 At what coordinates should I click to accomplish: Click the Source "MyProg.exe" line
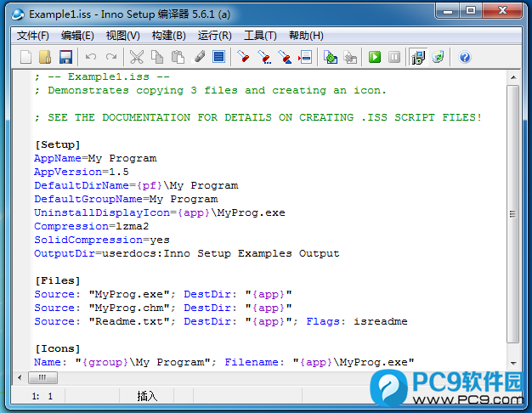(x=163, y=294)
